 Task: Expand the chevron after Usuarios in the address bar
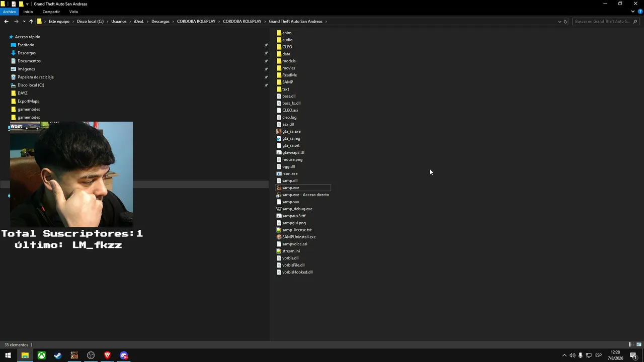pyautogui.click(x=130, y=22)
